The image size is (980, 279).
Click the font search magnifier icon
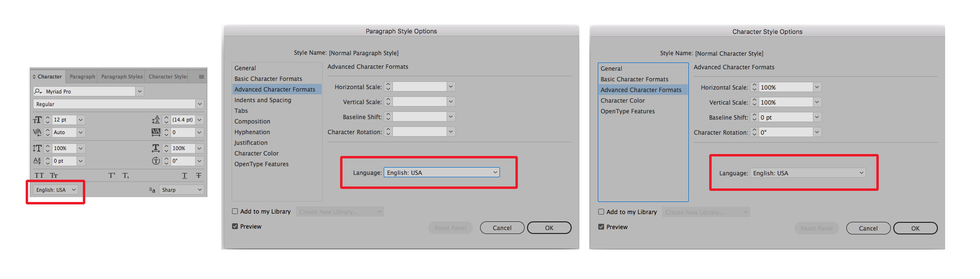click(38, 91)
